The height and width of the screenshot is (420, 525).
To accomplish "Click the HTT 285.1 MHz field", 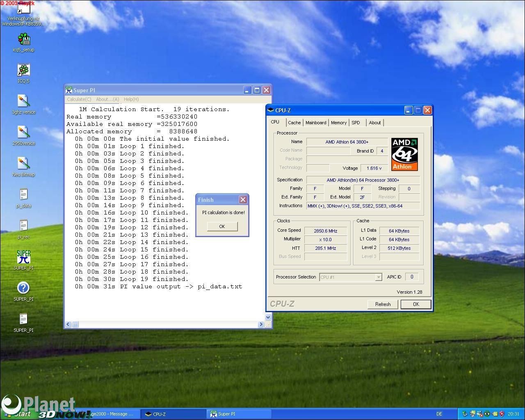I will click(326, 248).
